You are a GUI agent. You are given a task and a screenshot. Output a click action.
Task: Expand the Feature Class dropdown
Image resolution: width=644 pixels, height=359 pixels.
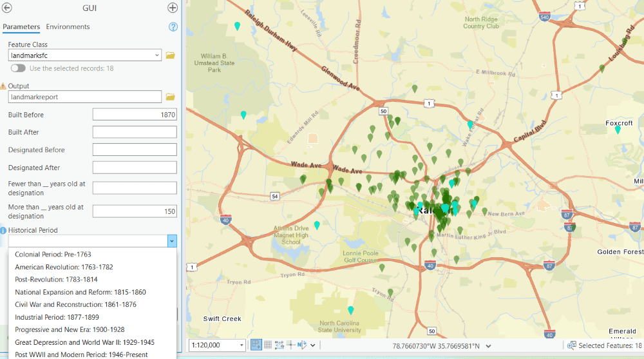[156, 55]
